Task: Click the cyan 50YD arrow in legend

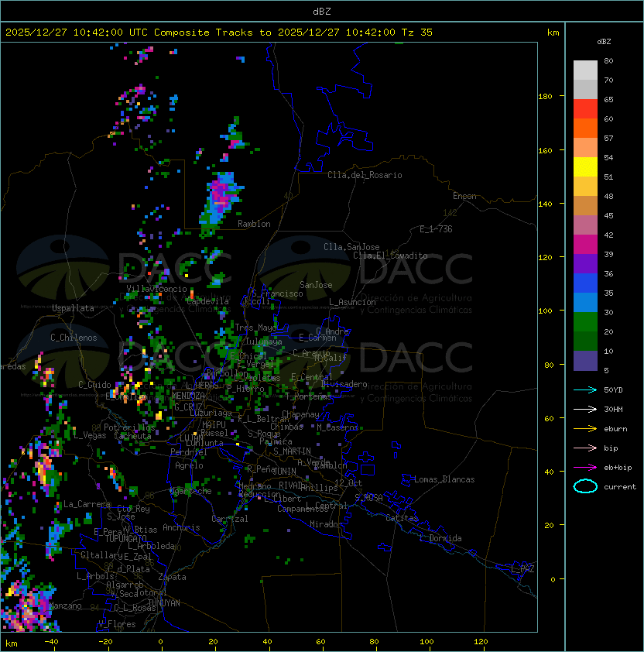Action: tap(585, 390)
